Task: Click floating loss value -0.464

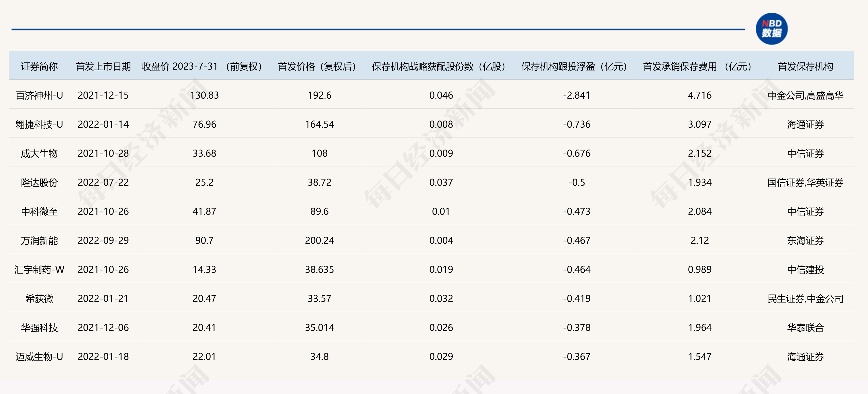Action: point(576,269)
